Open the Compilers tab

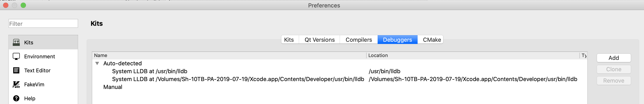coord(358,40)
